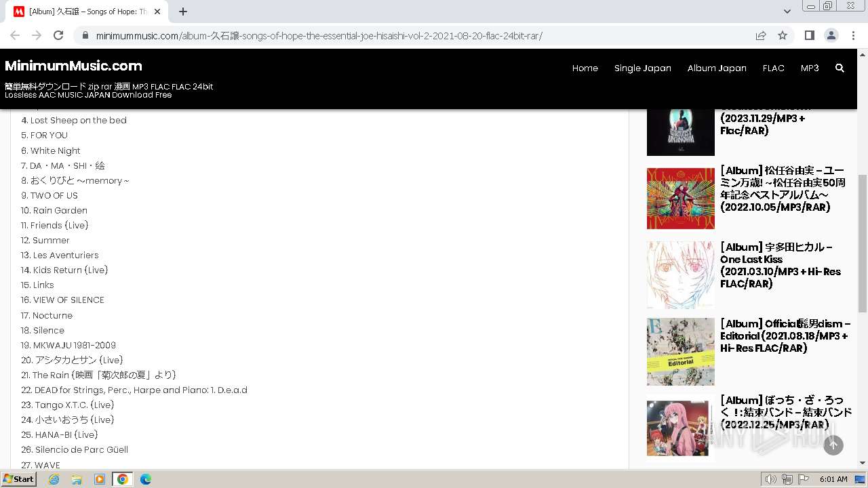868x488 pixels.
Task: Open the Yuming Banzai album link
Action: tap(783, 189)
